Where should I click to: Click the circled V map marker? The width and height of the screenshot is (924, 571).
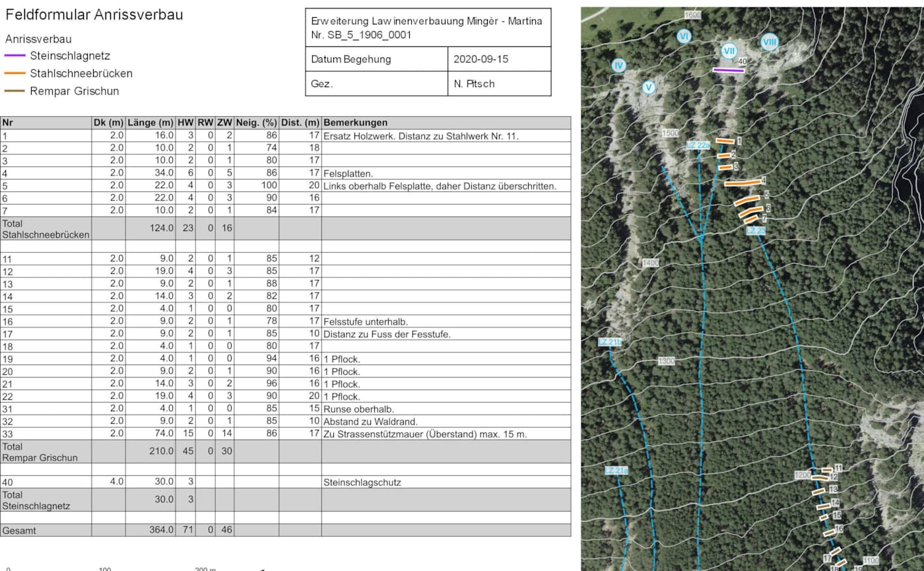pyautogui.click(x=648, y=87)
